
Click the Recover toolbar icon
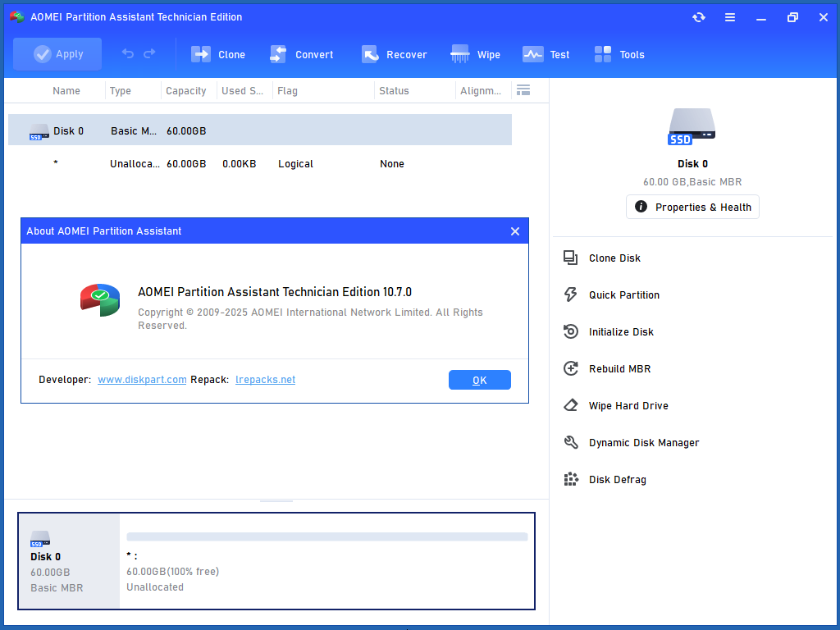pyautogui.click(x=395, y=54)
